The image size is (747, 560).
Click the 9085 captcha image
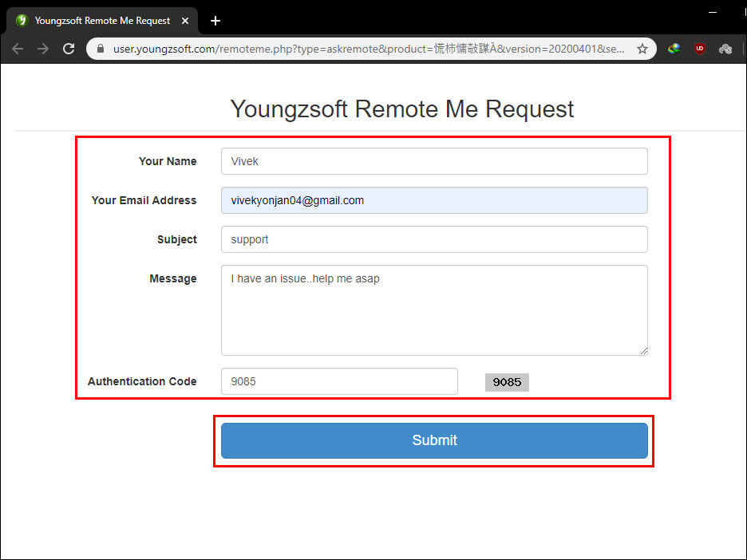tap(507, 382)
